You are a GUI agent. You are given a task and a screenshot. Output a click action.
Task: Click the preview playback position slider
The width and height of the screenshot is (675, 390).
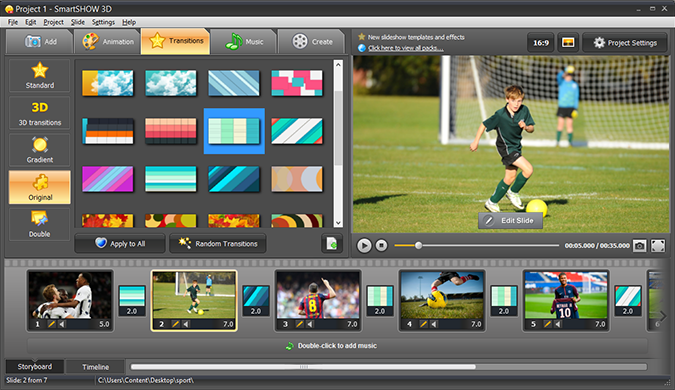[x=418, y=245]
